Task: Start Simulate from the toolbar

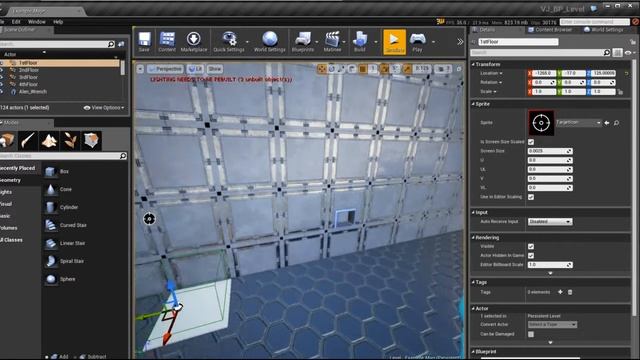Action: click(394, 42)
